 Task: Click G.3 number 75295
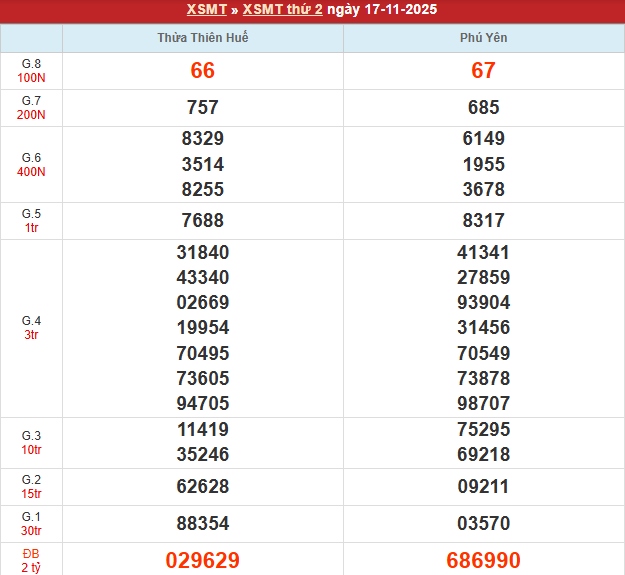(483, 430)
